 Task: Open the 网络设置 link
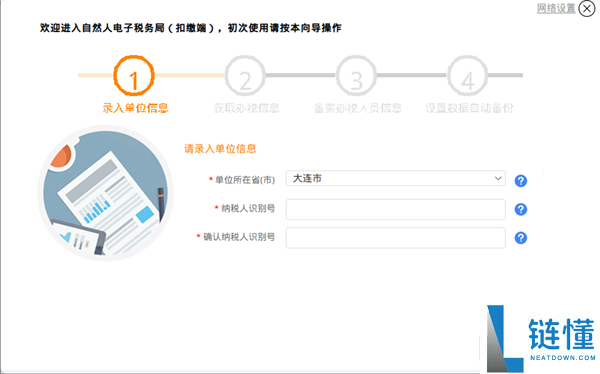(x=556, y=8)
